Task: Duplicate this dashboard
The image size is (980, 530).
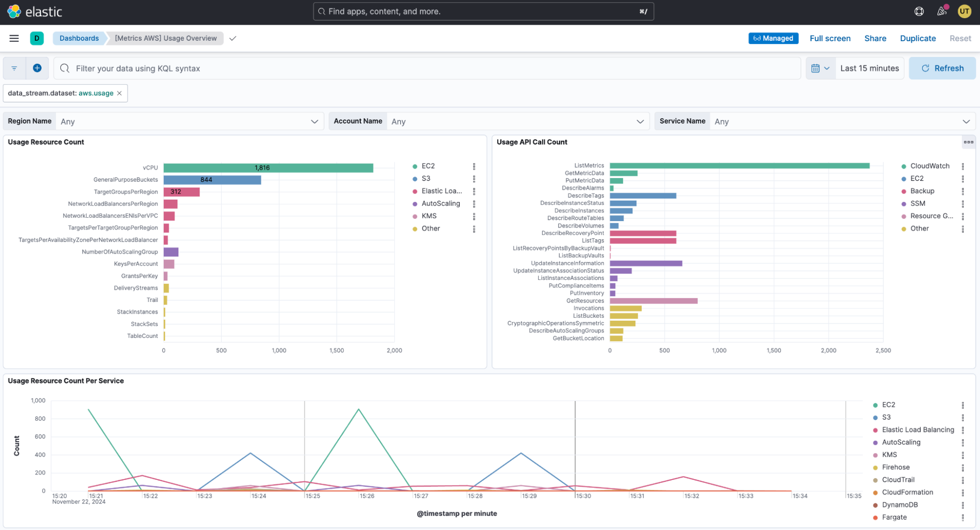Action: click(x=918, y=38)
